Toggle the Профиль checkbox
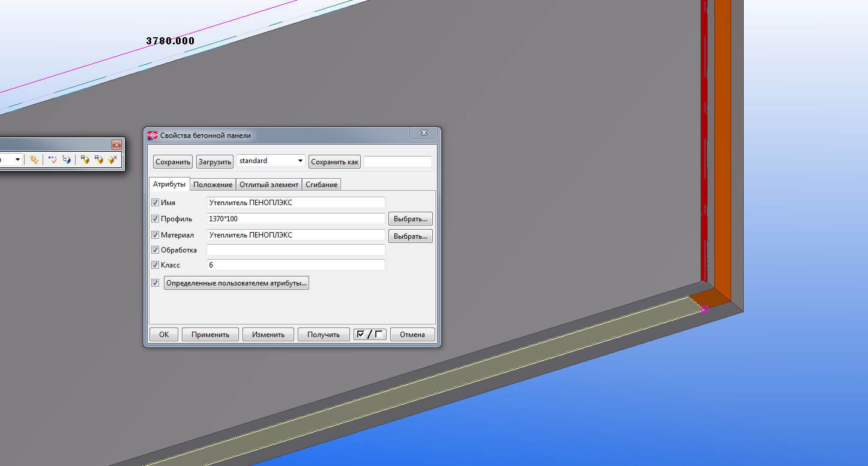This screenshot has height=466, width=868. [x=155, y=219]
